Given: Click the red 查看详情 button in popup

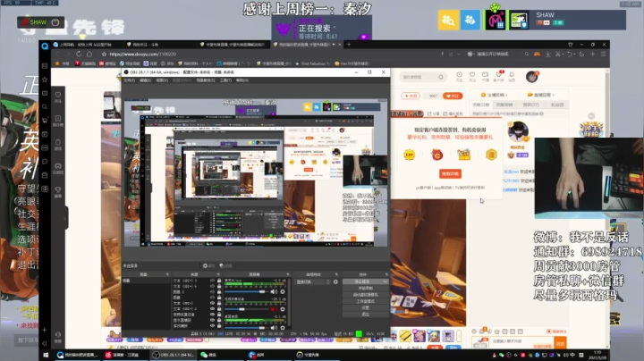Looking at the screenshot, I should click(450, 174).
